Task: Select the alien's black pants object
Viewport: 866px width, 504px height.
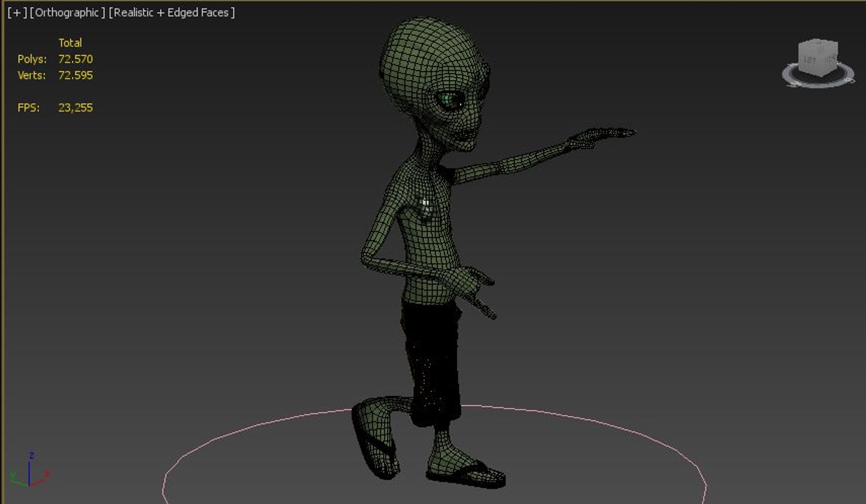Action: point(432,364)
